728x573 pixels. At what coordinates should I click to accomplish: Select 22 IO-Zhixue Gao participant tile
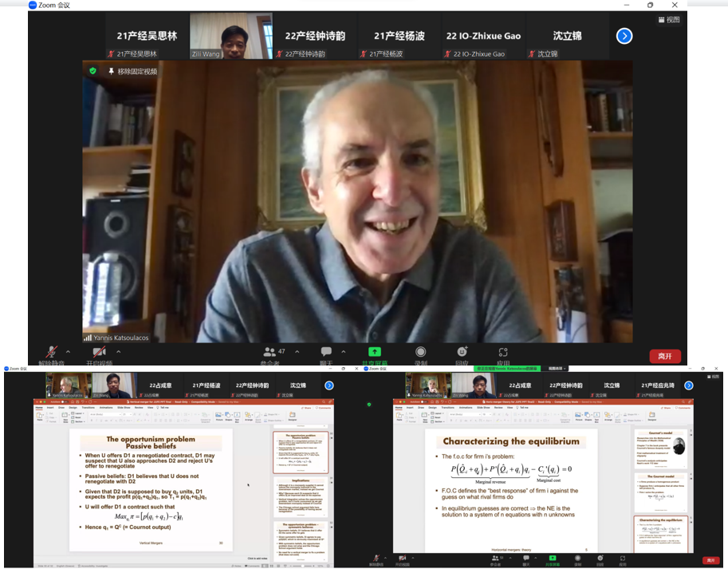(483, 36)
